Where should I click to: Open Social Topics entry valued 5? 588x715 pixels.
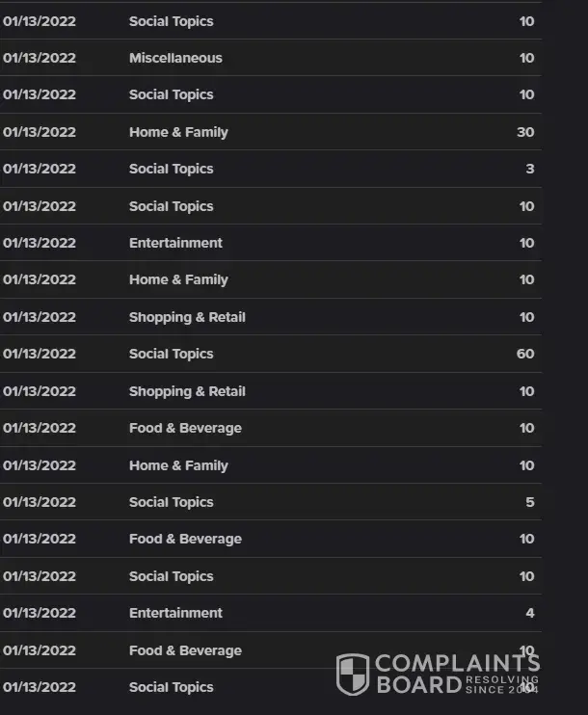click(x=172, y=502)
